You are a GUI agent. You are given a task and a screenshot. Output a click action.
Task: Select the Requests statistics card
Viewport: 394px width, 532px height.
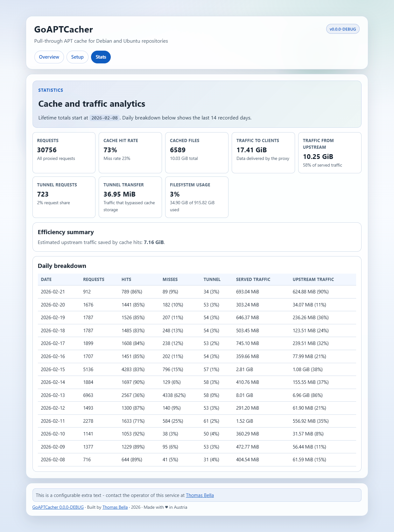64,153
